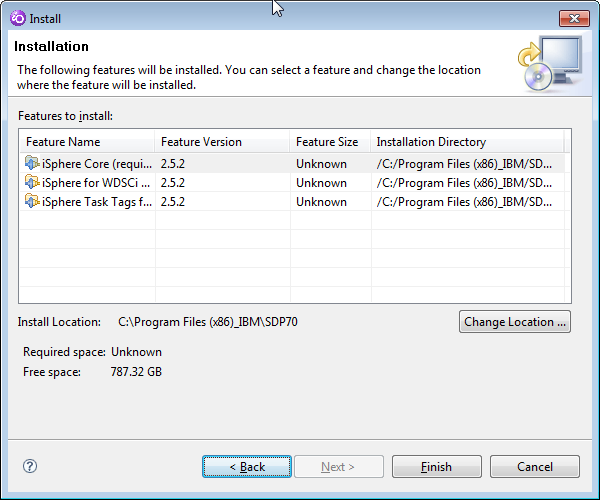Click the iSphere Task Tags feature icon
This screenshot has width=600, height=500.
[x=32, y=201]
